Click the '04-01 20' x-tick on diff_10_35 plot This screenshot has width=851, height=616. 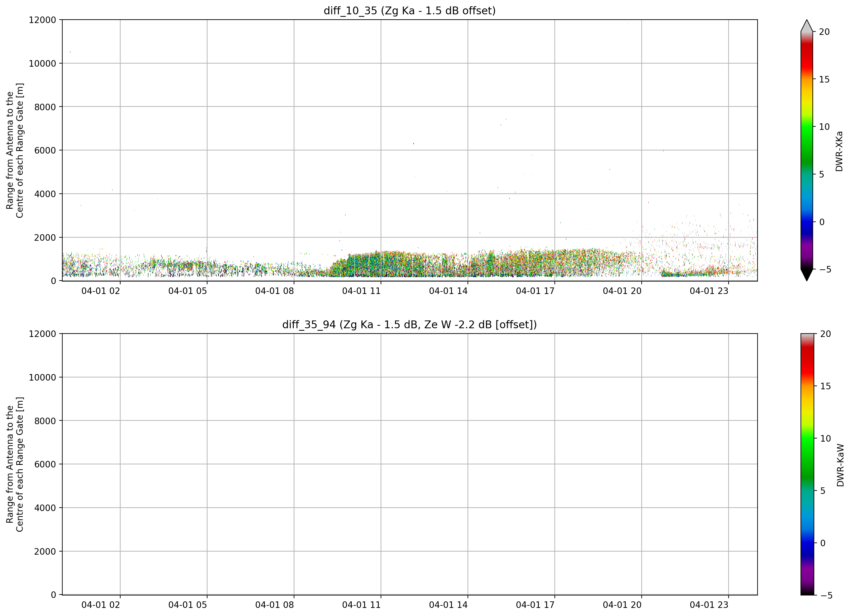click(622, 291)
